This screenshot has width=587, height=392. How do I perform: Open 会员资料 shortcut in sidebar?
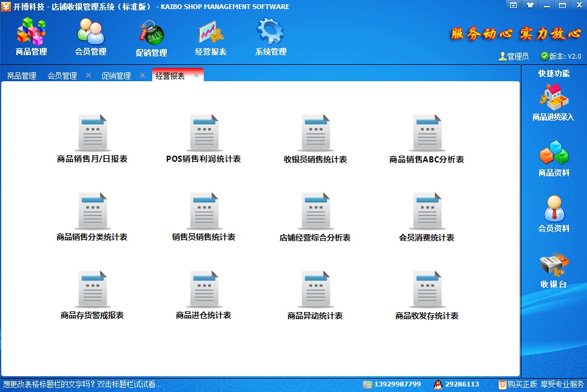(554, 214)
